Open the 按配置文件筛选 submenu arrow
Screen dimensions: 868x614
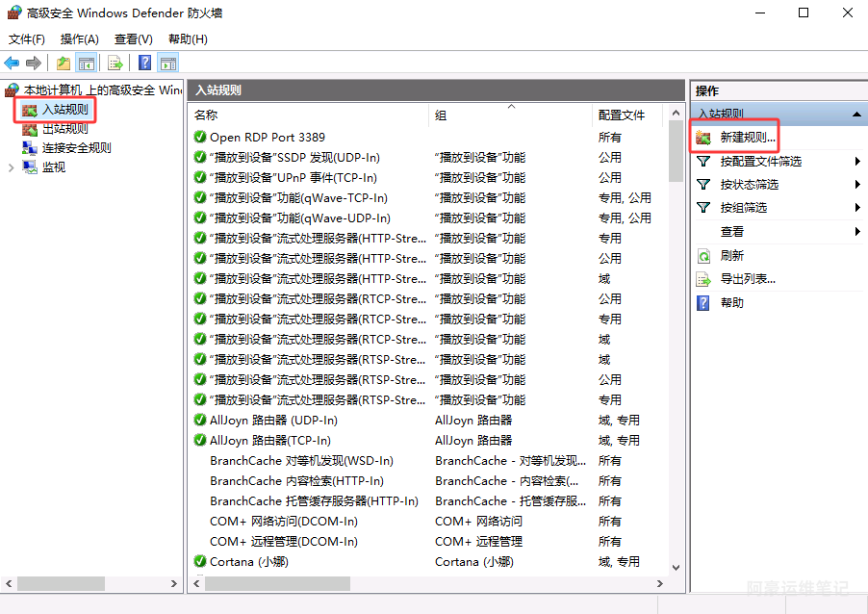pos(856,162)
